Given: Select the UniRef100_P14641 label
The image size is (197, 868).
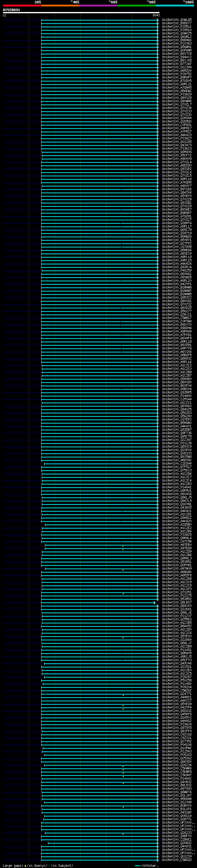Looking at the screenshot, I should click(177, 487).
